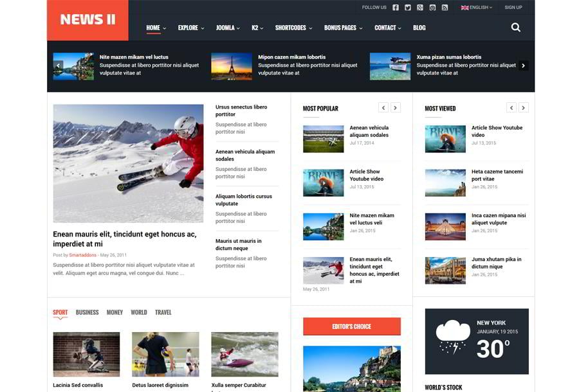Click the search magnifier icon
The height and width of the screenshot is (392, 579).
tap(516, 28)
